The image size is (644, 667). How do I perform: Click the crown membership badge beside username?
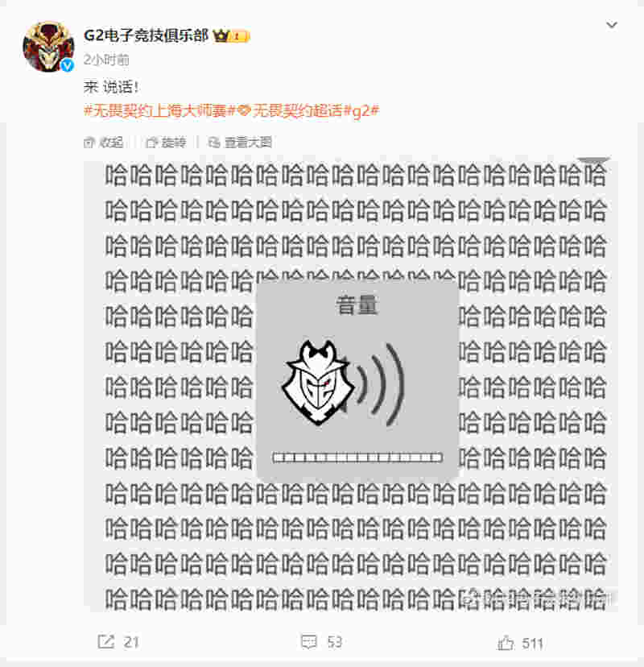231,35
